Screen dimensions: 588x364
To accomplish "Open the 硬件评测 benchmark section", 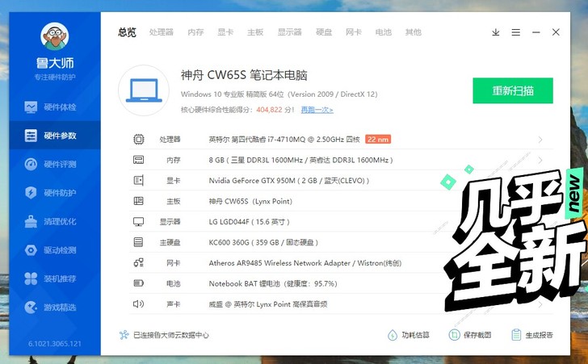I will 55,164.
